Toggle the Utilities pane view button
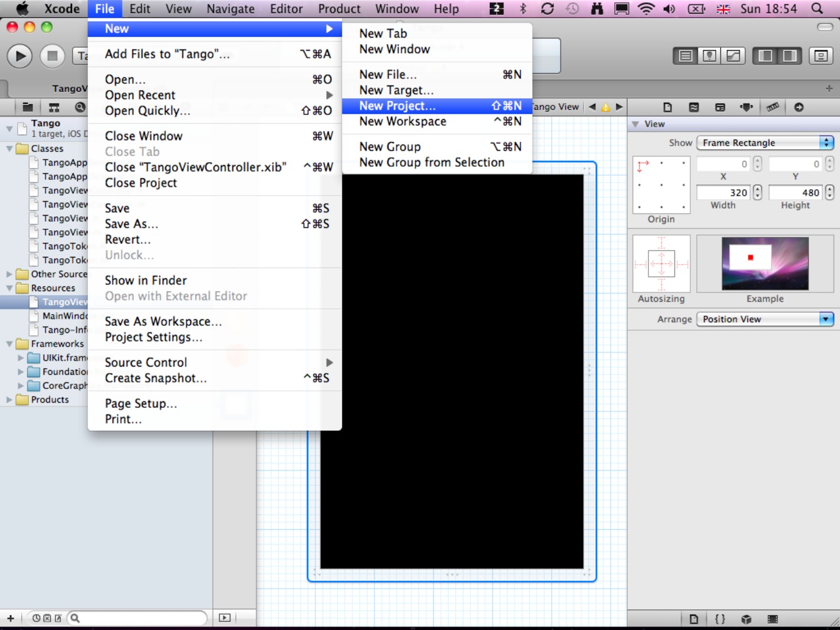Screen dimensions: 840x630 [x=789, y=56]
